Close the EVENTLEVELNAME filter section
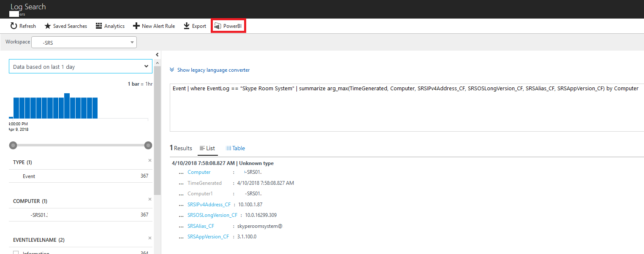 point(149,238)
